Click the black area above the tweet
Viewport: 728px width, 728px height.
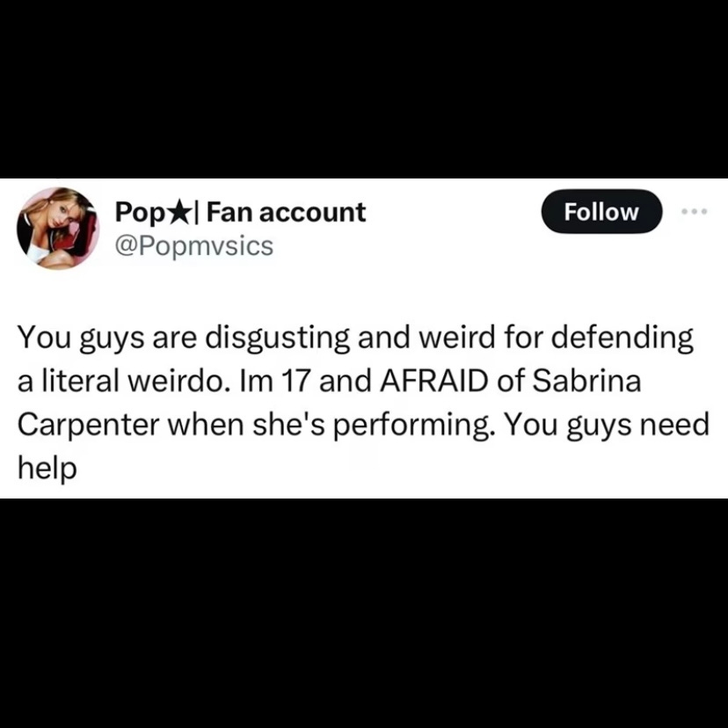point(364,89)
